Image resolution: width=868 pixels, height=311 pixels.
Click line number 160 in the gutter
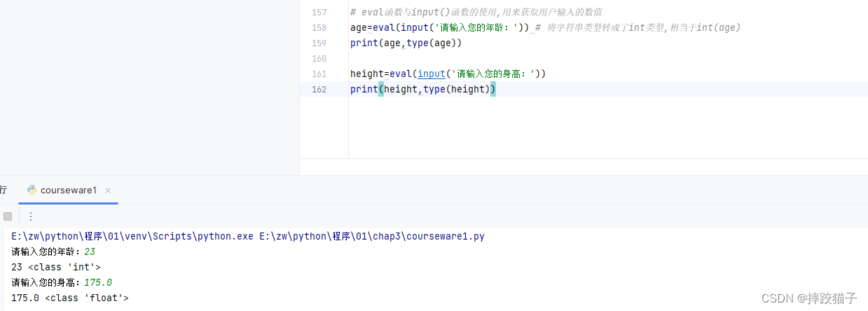[x=319, y=58]
